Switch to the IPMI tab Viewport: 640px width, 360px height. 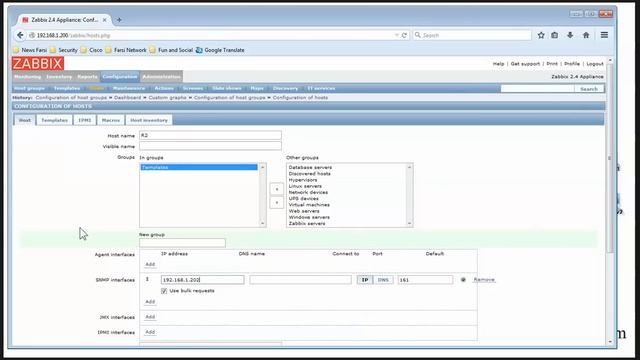85,120
